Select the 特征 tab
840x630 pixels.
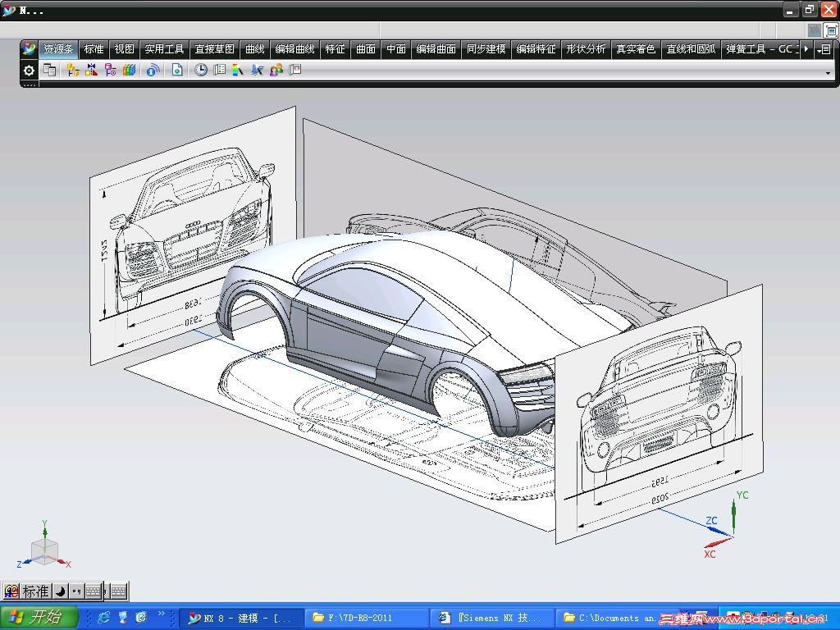tap(335, 49)
